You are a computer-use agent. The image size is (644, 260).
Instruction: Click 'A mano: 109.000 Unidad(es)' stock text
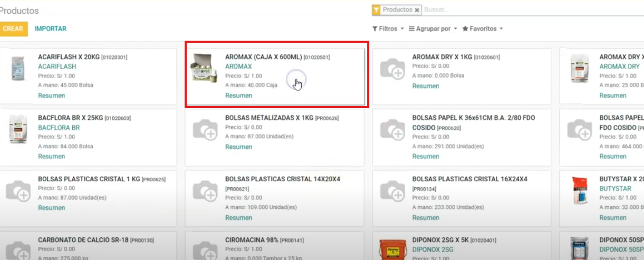pyautogui.click(x=260, y=208)
